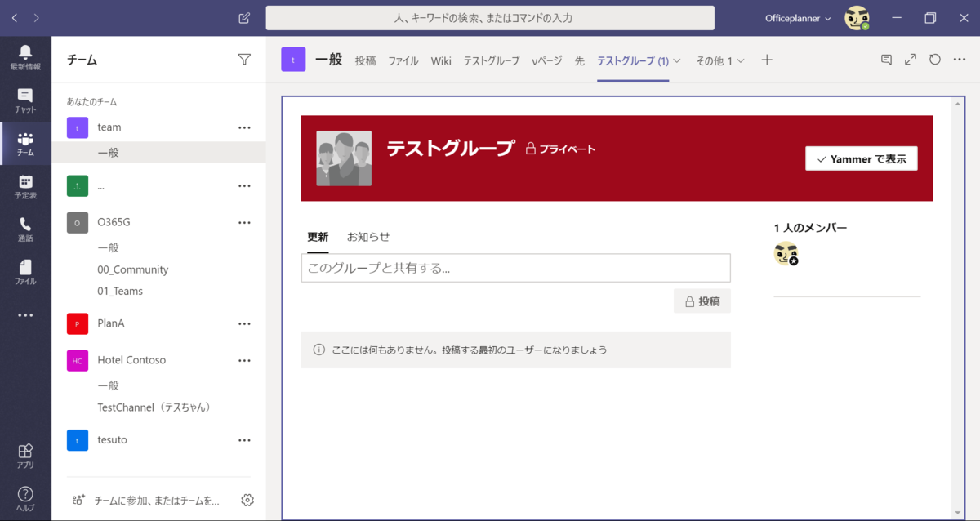This screenshot has height=521, width=980.
Task: Open the vページ tab
Action: click(x=547, y=60)
